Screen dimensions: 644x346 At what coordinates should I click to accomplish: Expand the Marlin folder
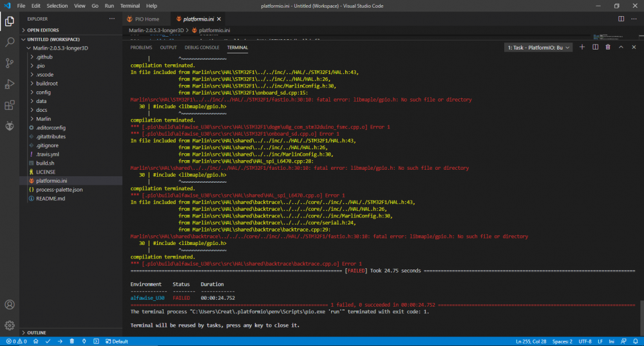coord(71,119)
